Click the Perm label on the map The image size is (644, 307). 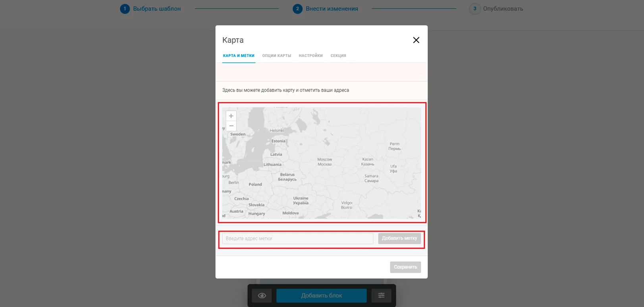pyautogui.click(x=395, y=146)
